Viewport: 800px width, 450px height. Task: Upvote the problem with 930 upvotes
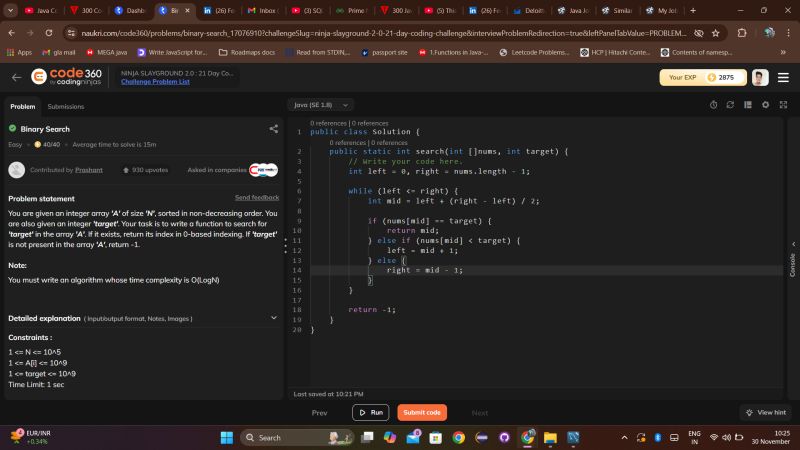click(x=144, y=170)
